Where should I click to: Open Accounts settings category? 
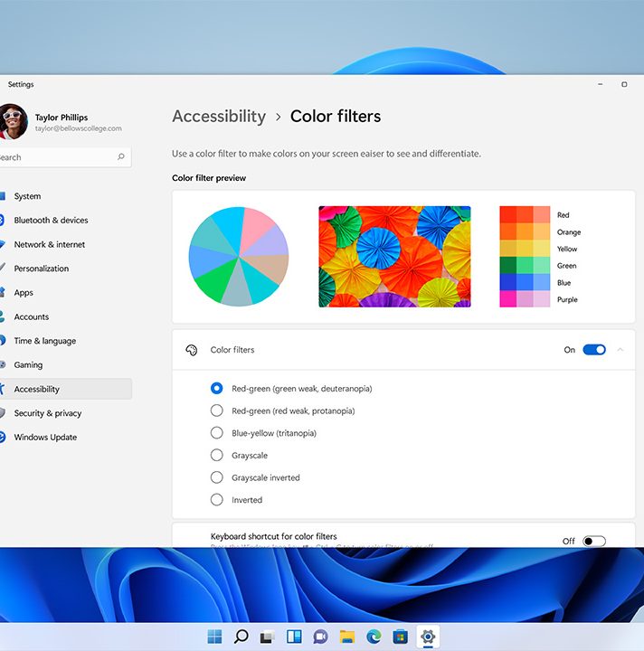tap(32, 316)
